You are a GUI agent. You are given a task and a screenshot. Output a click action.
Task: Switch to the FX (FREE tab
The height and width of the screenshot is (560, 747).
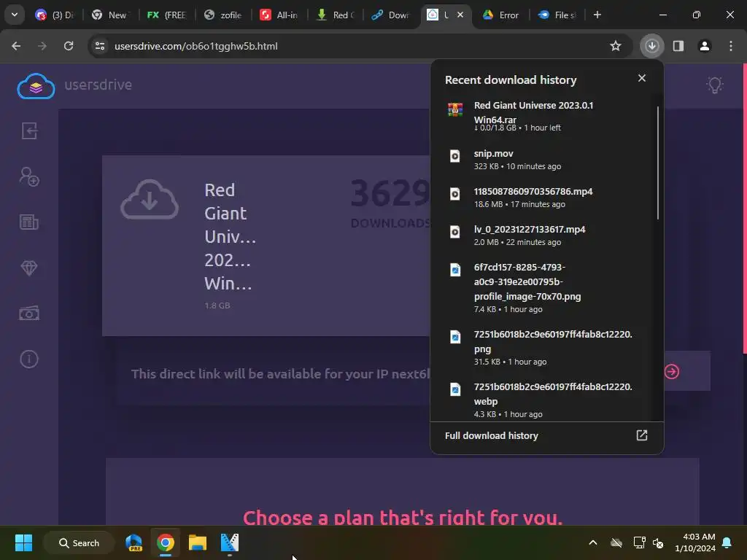[166, 15]
